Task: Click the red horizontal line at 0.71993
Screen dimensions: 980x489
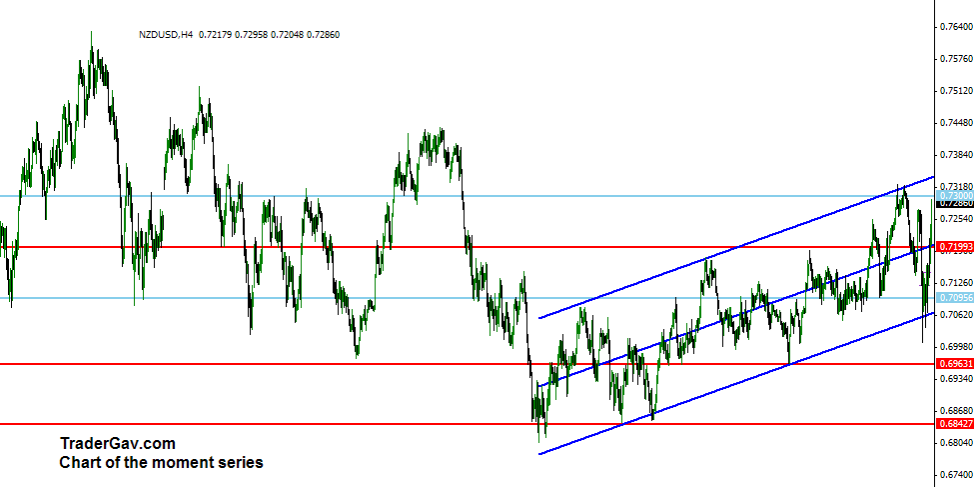Action: (300, 247)
